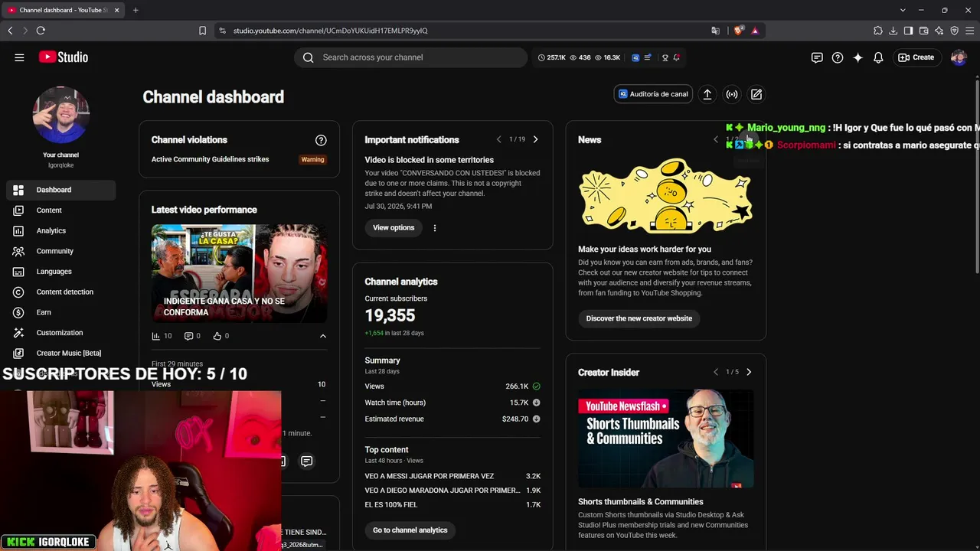Open the latest video thumbnail
Screen dimensions: 980x551
tap(240, 274)
